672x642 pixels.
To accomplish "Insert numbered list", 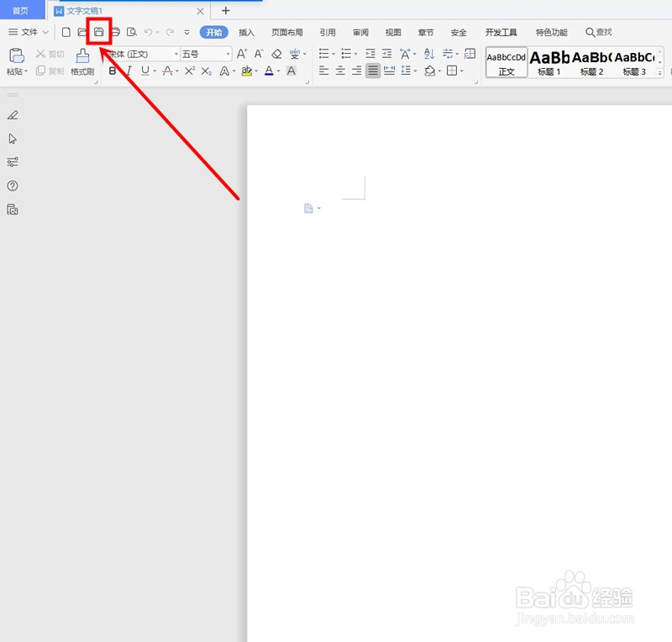I will point(346,54).
